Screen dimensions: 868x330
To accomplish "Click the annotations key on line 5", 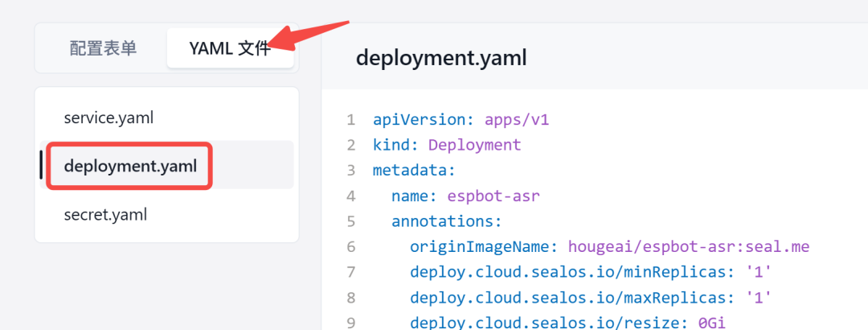I will tap(446, 221).
